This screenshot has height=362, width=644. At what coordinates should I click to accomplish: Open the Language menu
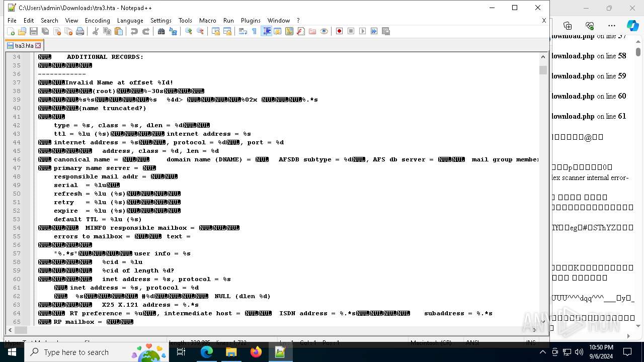click(x=130, y=21)
